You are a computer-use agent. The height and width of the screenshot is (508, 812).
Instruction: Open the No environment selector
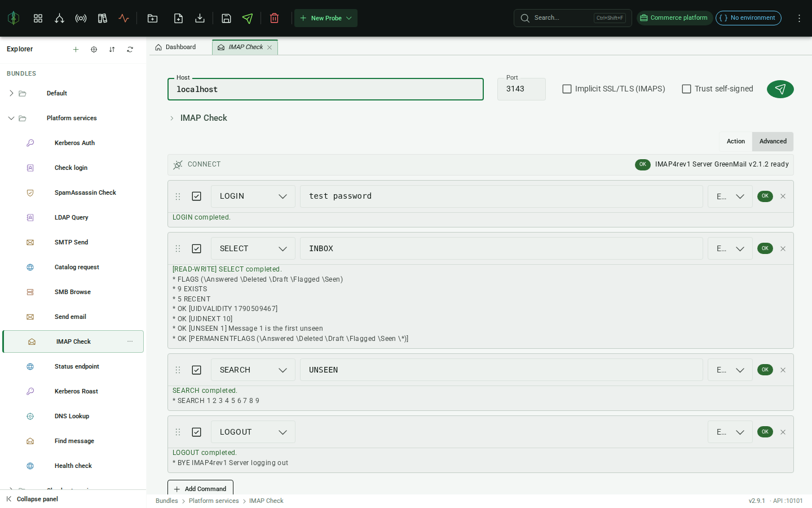click(748, 18)
